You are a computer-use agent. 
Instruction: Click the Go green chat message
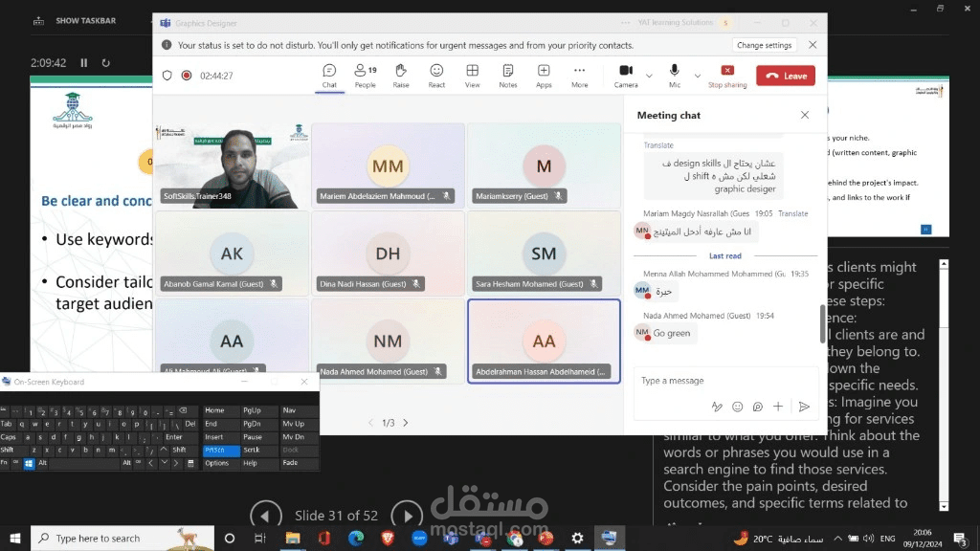click(x=672, y=333)
